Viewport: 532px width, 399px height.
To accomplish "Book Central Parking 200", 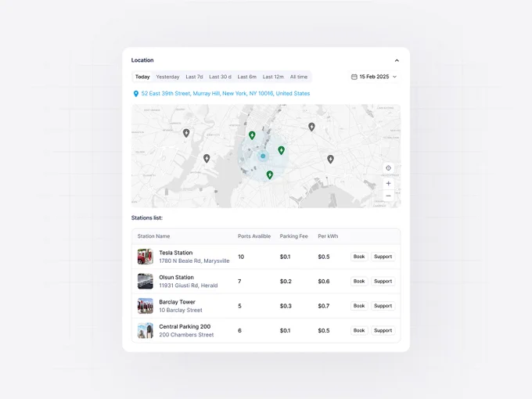I will click(x=359, y=330).
